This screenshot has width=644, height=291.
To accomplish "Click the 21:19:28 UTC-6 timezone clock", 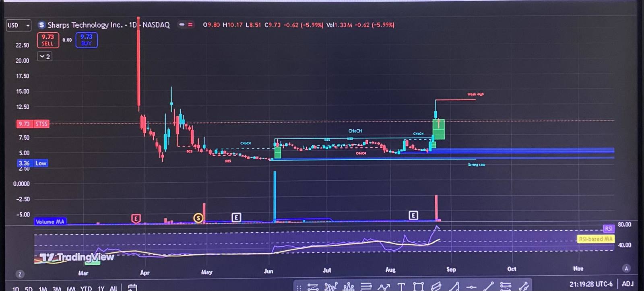I will (591, 284).
